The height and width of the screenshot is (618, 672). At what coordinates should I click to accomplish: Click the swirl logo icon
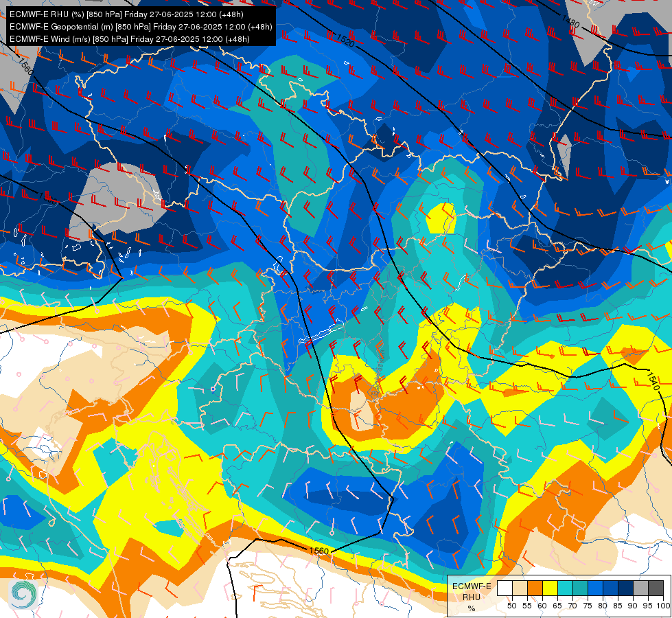[x=23, y=595]
